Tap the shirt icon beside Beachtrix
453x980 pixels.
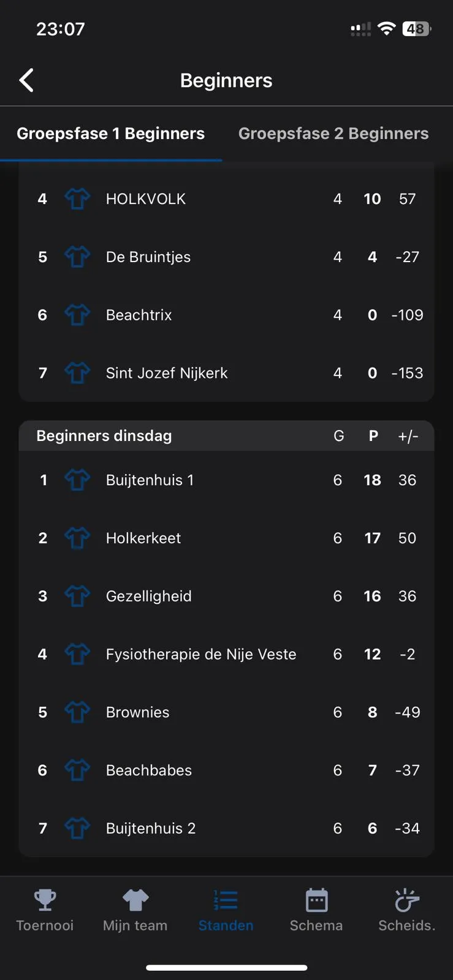point(77,315)
